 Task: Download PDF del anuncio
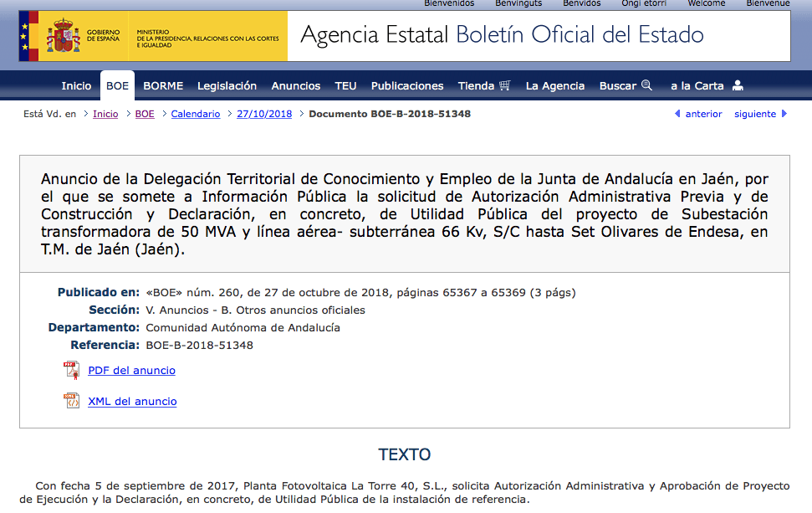click(131, 371)
